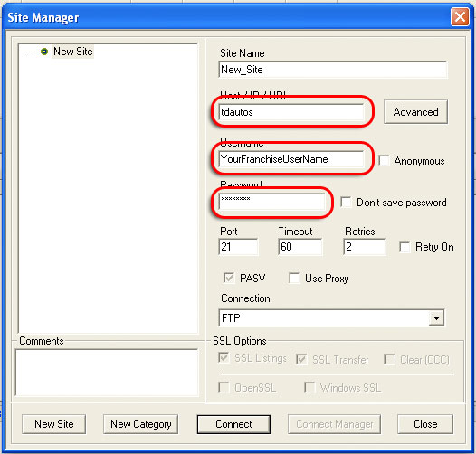This screenshot has height=454, width=476.
Task: Click the Port number field
Action: coord(238,247)
